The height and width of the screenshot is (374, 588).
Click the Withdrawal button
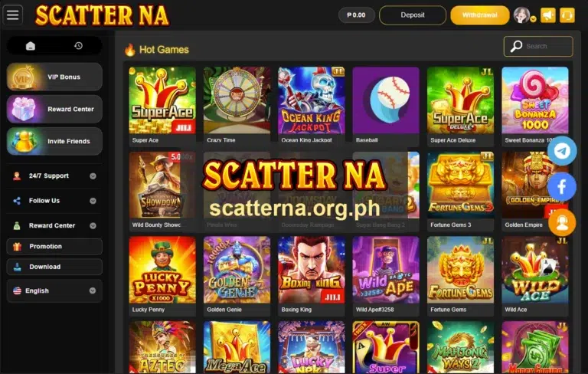pyautogui.click(x=479, y=15)
